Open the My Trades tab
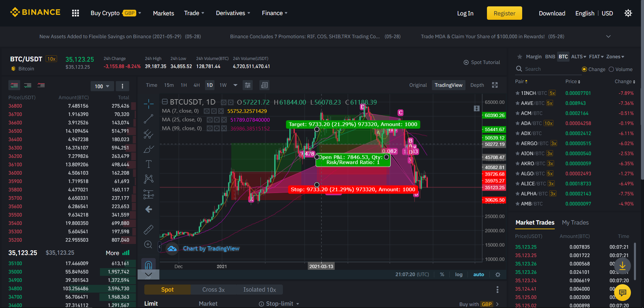This screenshot has height=308, width=644. click(575, 223)
